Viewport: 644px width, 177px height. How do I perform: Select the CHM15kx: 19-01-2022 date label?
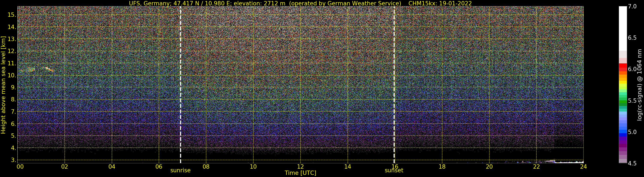pos(440,3)
